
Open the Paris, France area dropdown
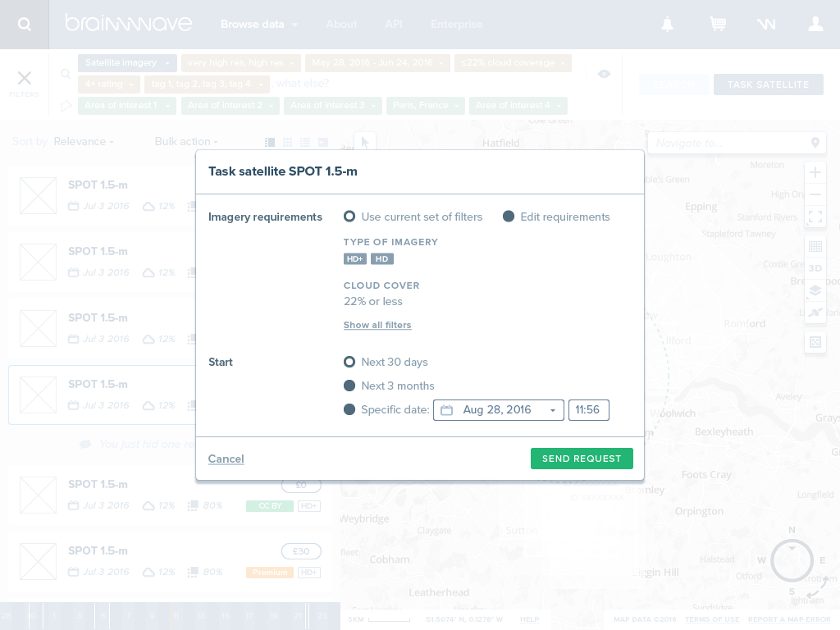(426, 106)
